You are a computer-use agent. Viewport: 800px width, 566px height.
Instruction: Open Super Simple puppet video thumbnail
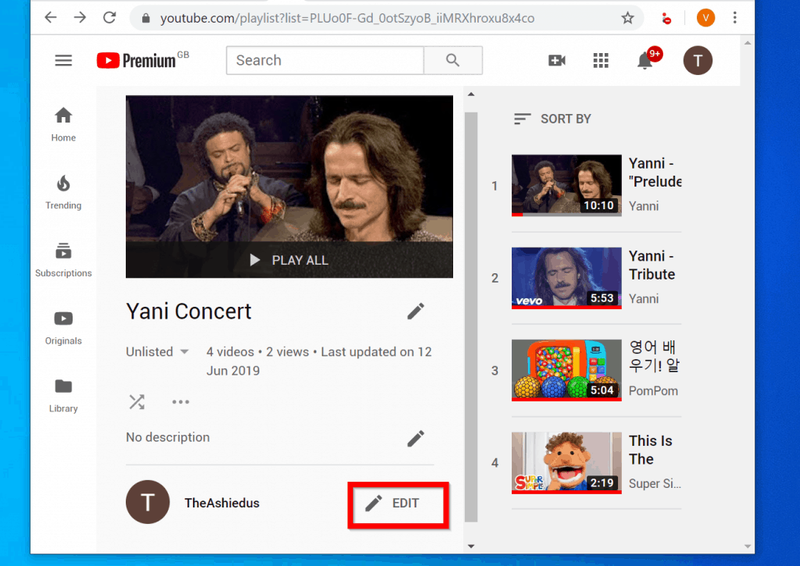[x=566, y=463]
